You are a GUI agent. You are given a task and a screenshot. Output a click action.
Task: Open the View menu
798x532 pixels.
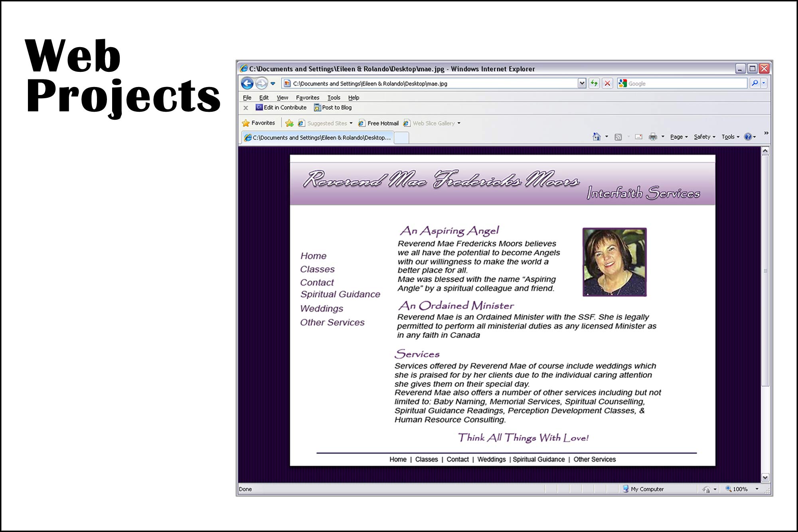click(282, 97)
